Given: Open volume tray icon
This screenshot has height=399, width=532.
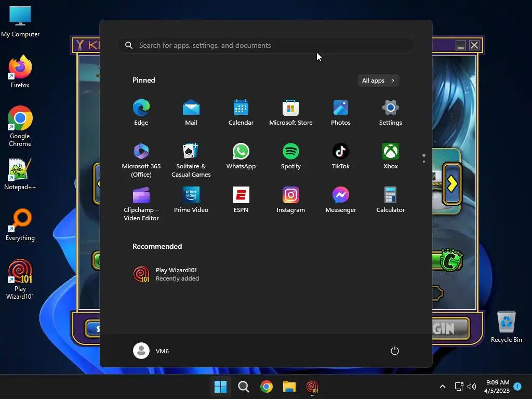Looking at the screenshot, I should 472,387.
